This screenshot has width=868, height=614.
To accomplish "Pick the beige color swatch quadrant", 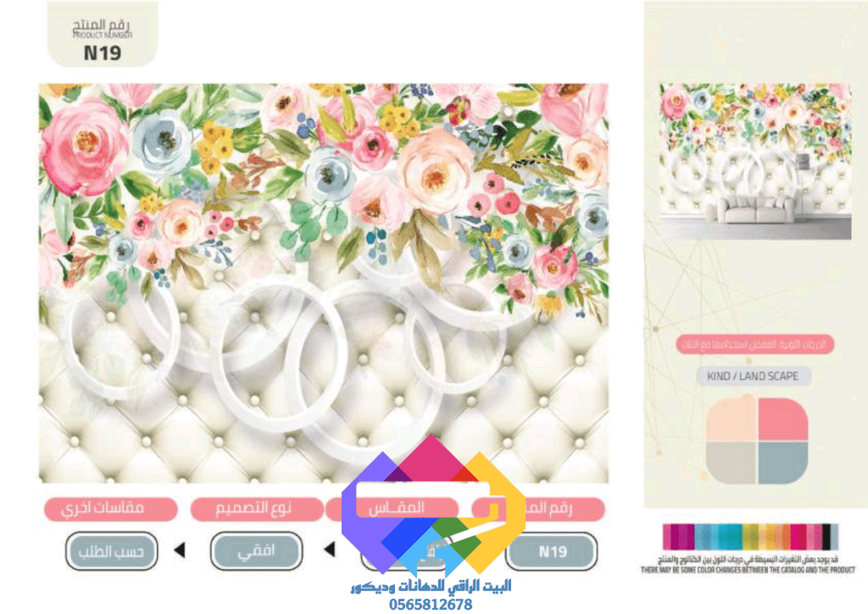I will (x=732, y=463).
